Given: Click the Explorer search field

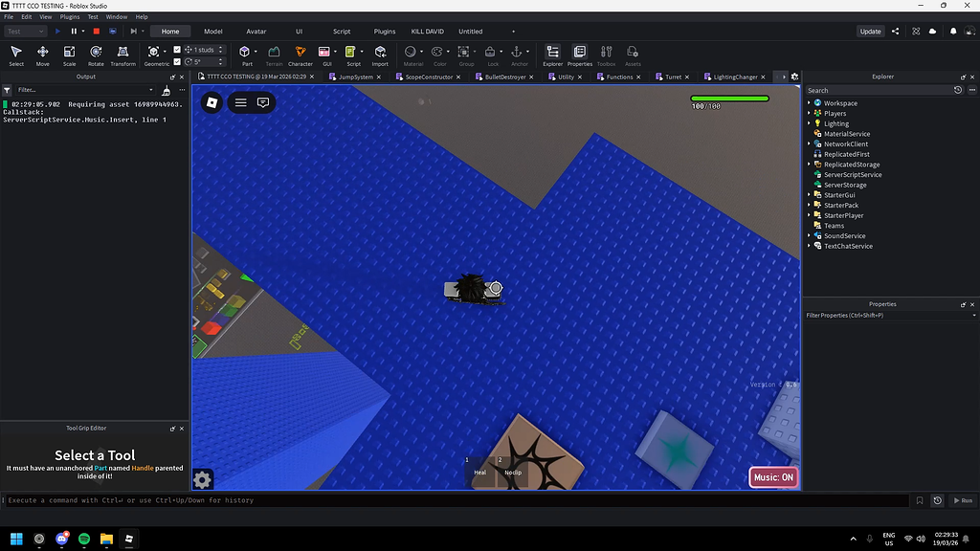Looking at the screenshot, I should point(878,91).
